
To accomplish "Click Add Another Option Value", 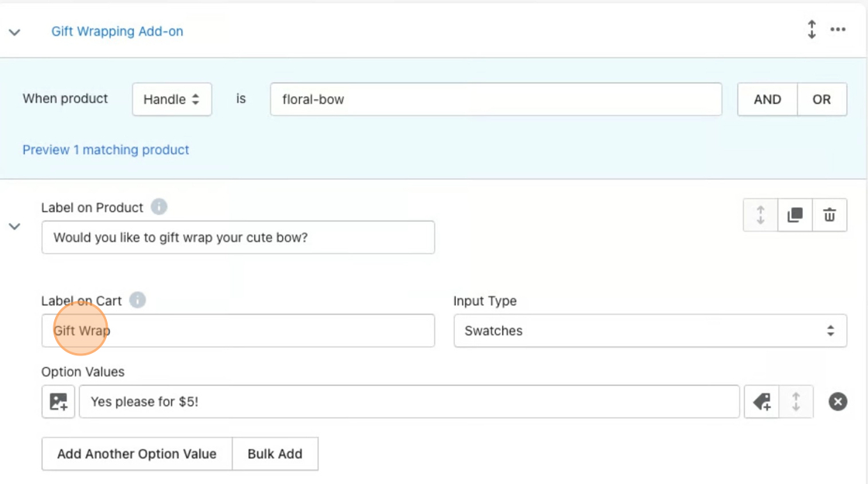I will pos(136,454).
